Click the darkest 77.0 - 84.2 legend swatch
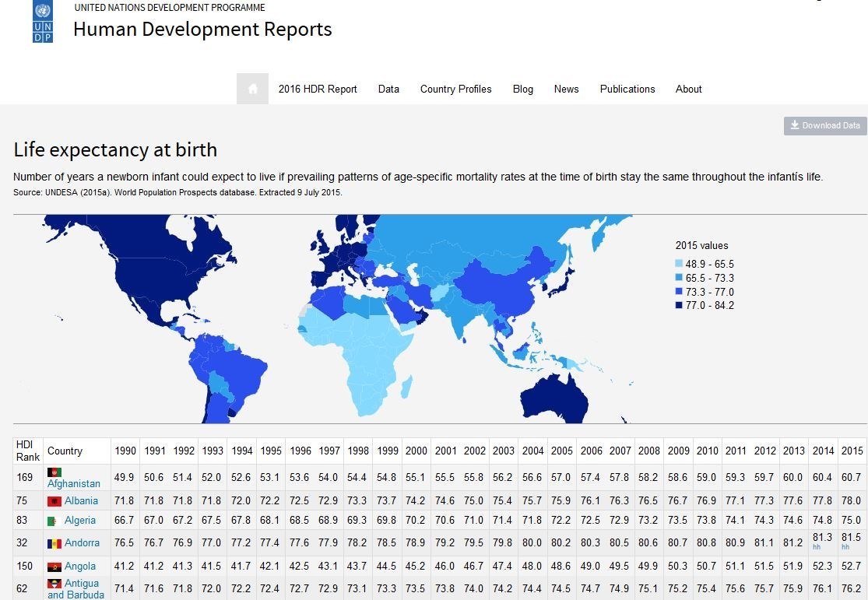The image size is (868, 600). tap(679, 306)
